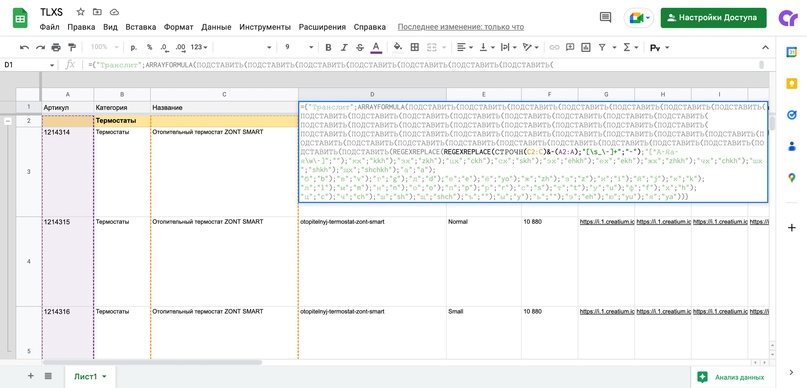Click the undo arrow icon
Image resolution: width=807 pixels, height=388 pixels.
coord(24,47)
